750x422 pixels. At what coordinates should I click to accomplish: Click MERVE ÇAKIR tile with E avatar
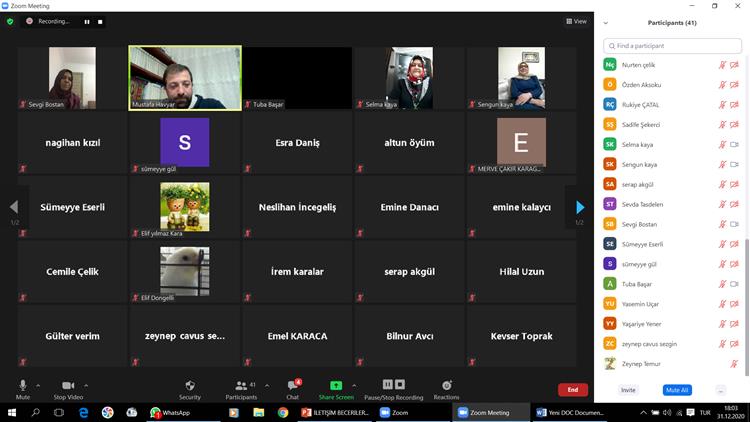click(x=521, y=142)
